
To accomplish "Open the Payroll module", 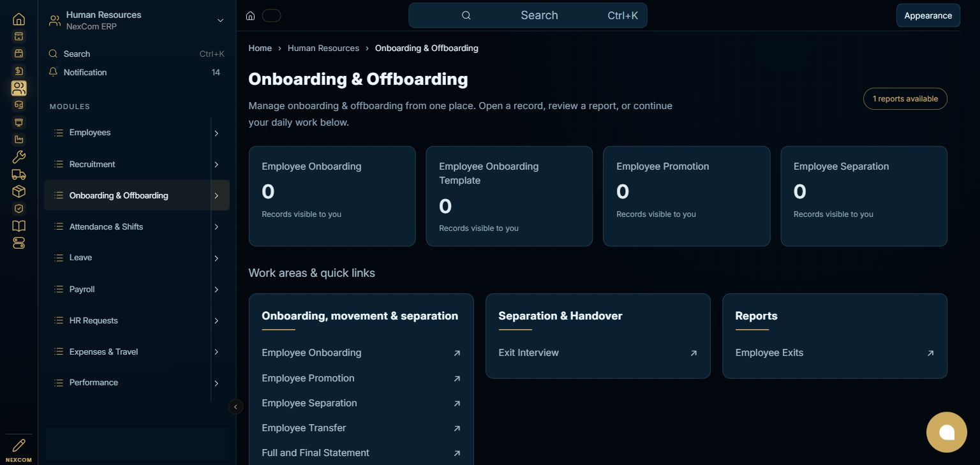I will pyautogui.click(x=127, y=289).
